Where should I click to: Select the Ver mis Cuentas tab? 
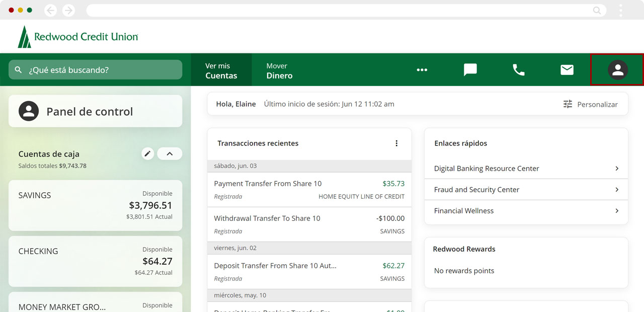click(x=221, y=70)
